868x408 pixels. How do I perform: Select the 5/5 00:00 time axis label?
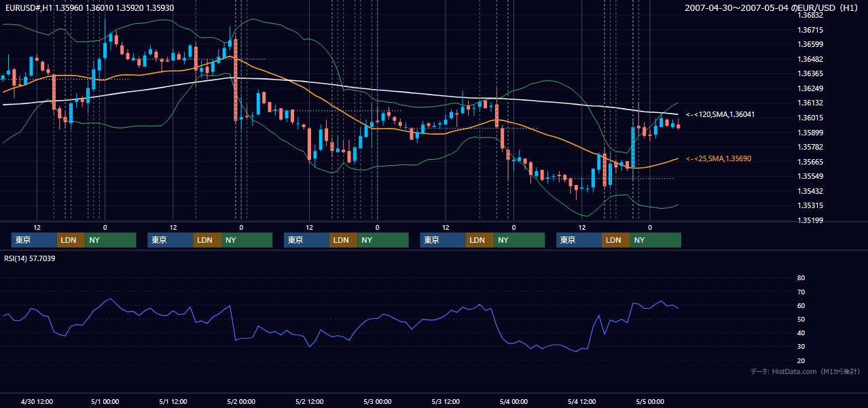point(650,402)
